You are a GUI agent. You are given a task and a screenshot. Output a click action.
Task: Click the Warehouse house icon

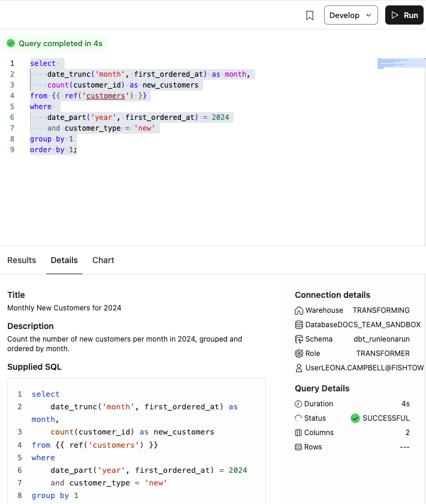(x=299, y=310)
